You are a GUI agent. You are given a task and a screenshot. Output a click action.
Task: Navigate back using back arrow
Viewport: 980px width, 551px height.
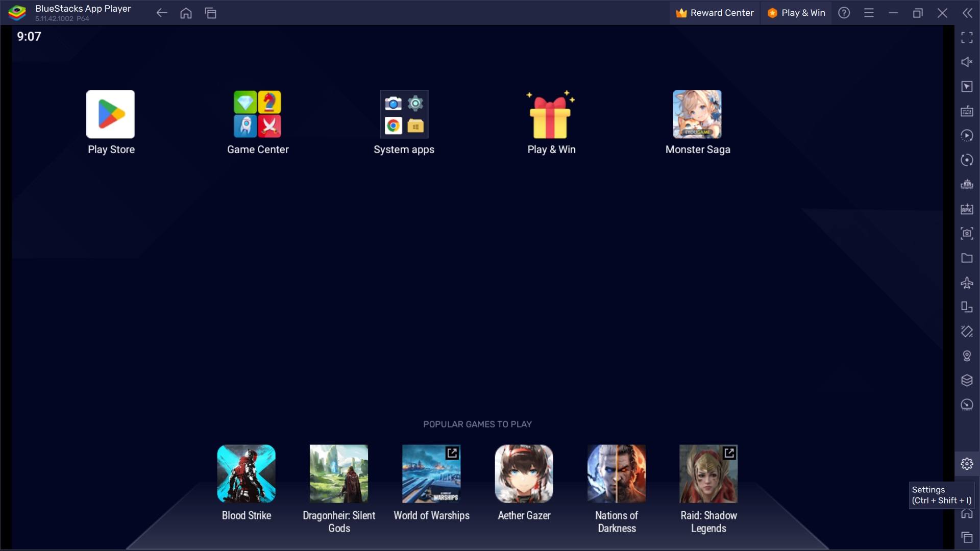[x=161, y=12]
